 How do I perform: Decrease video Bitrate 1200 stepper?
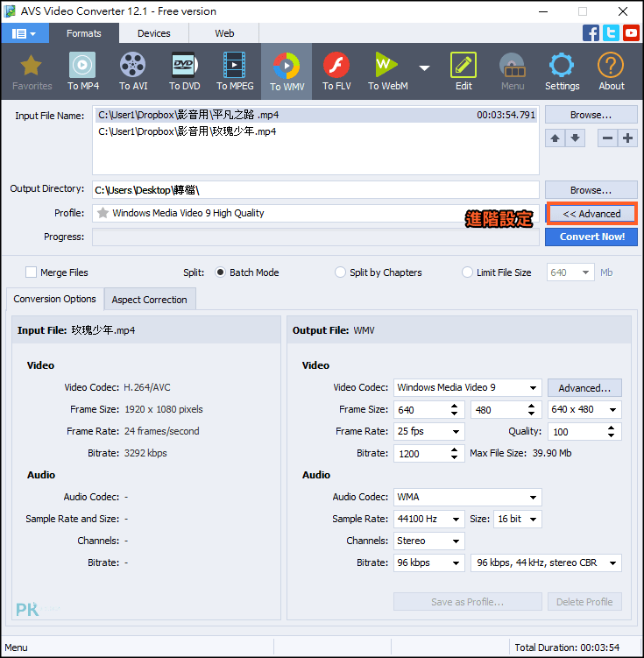(455, 457)
